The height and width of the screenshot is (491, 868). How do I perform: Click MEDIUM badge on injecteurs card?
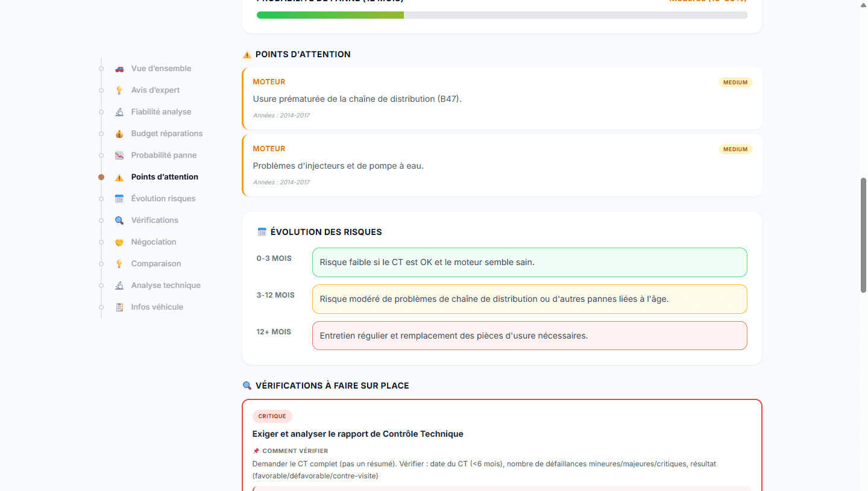[x=735, y=149]
